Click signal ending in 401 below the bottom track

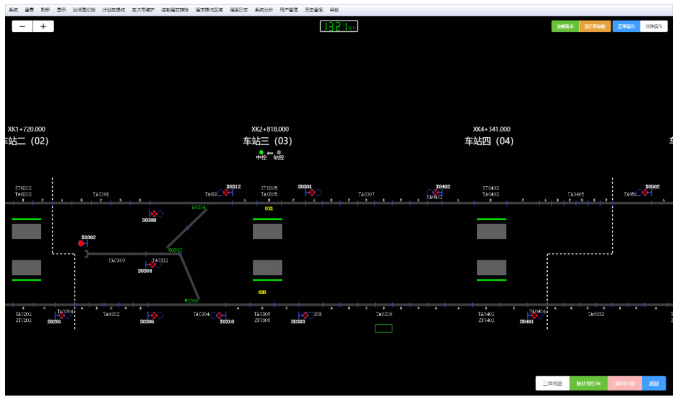click(534, 316)
